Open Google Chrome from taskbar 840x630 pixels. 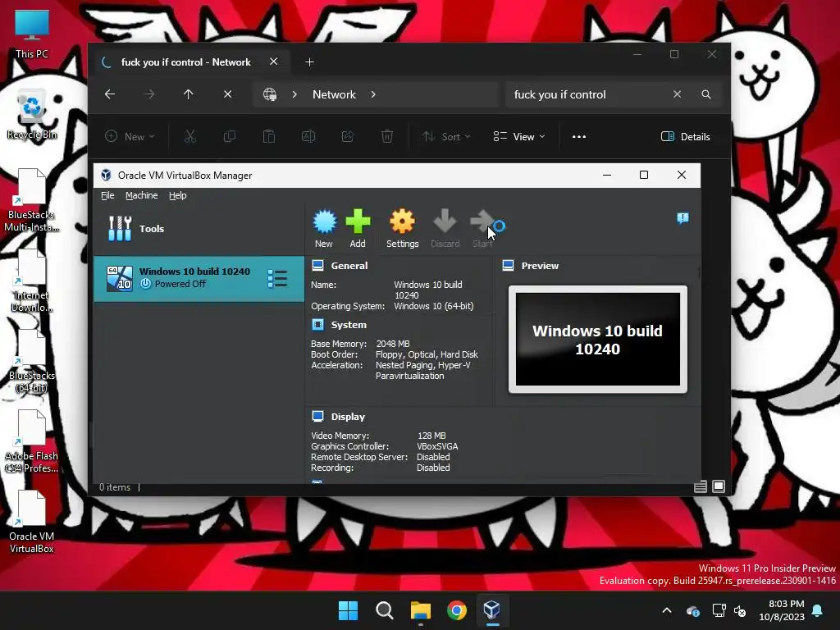456,610
